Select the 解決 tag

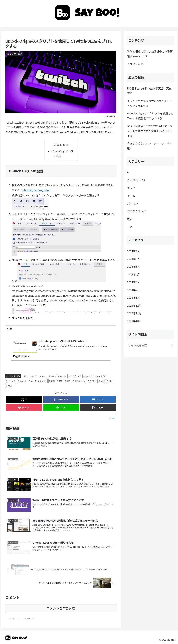[x=9, y=386]
